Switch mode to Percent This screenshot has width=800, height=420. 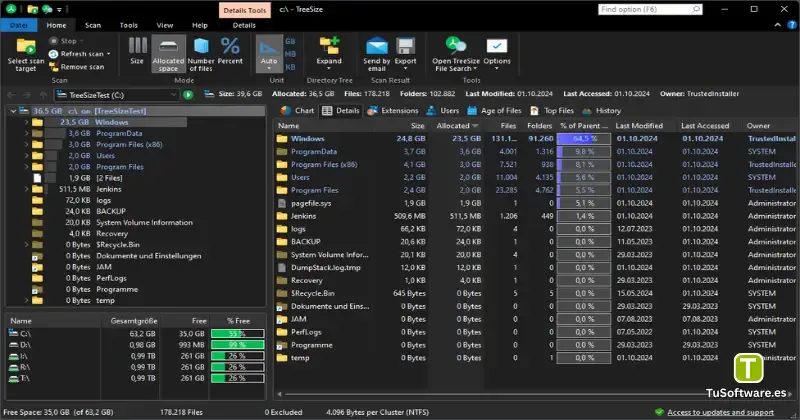230,52
